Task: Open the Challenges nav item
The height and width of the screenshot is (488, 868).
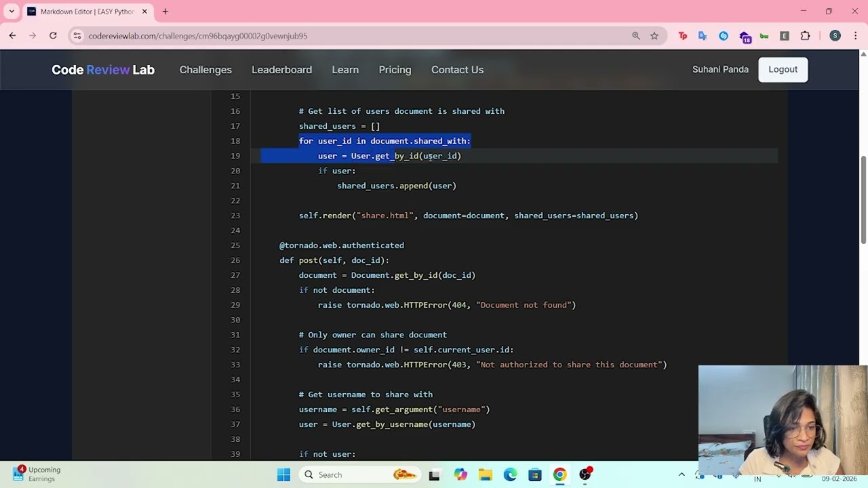Action: [x=205, y=70]
